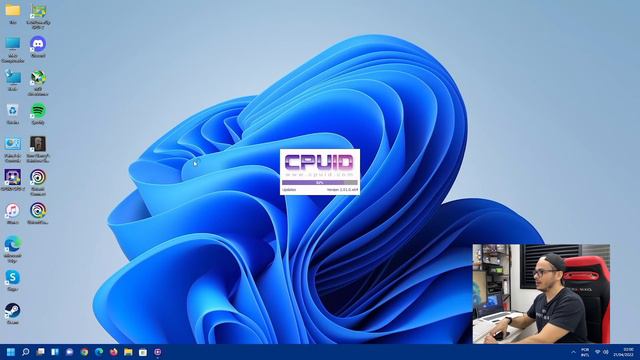640x360 pixels.
Task: Open Task View in the taskbar
Action: (x=40, y=352)
